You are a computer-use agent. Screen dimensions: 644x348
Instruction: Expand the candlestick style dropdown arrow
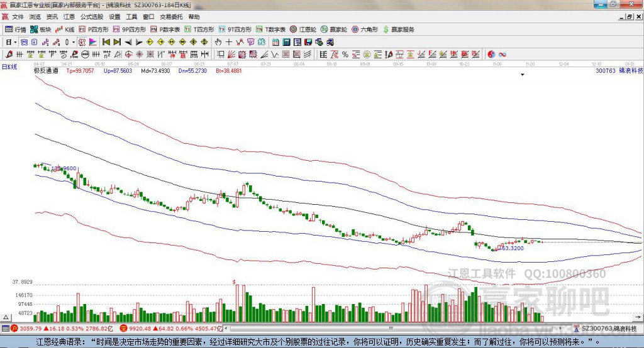tap(74, 42)
